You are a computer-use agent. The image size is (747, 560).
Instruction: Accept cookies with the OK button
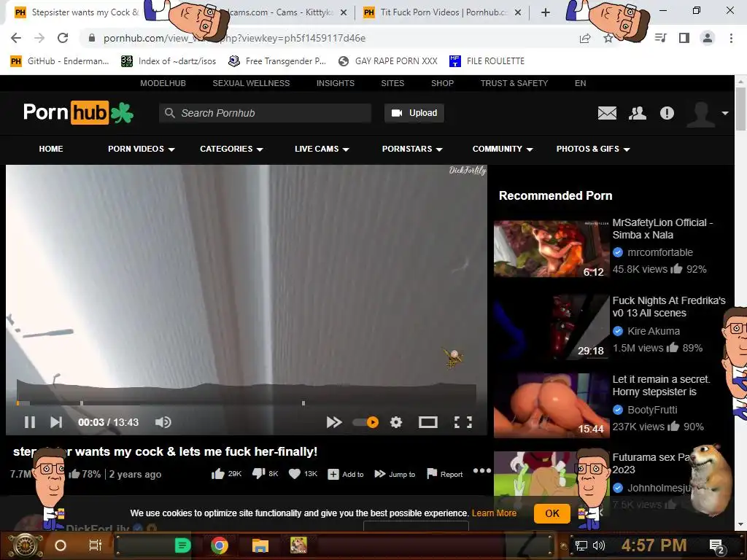[552, 513]
